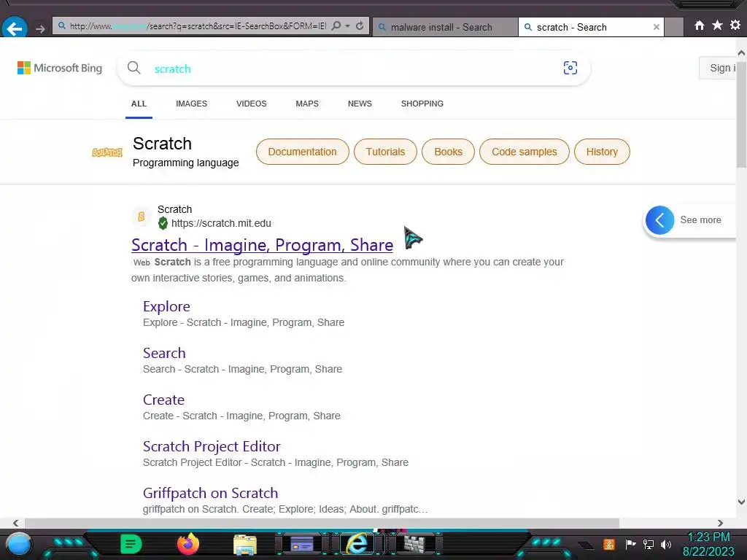This screenshot has width=747, height=560.
Task: Click the browser back arrow button
Action: pyautogui.click(x=15, y=28)
